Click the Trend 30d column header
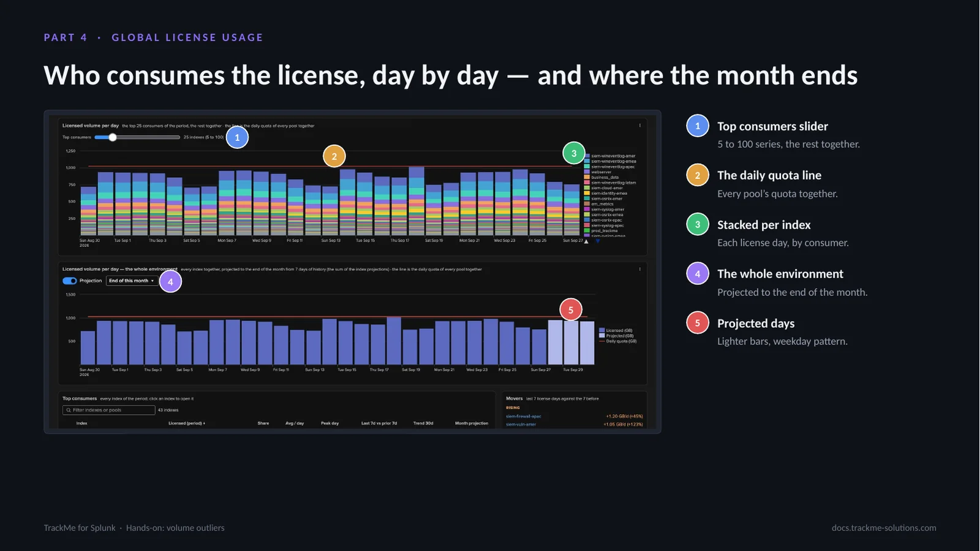Viewport: 980px width, 551px height. click(x=423, y=424)
